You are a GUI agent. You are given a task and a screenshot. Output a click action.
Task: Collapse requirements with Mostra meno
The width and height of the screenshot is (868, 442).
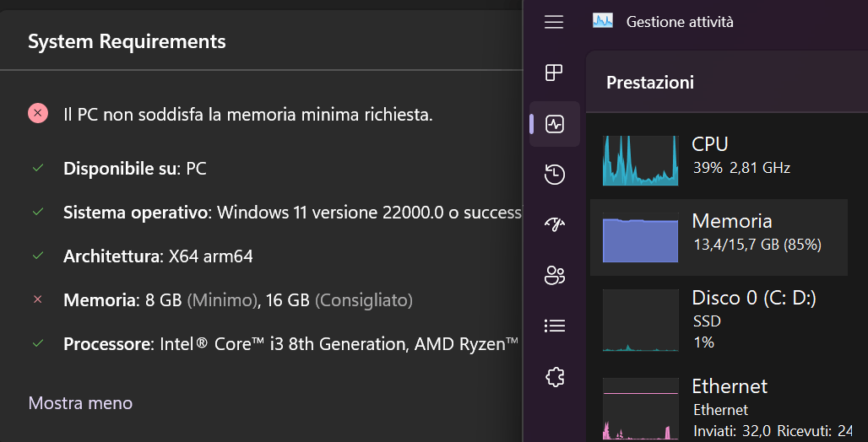pyautogui.click(x=80, y=402)
